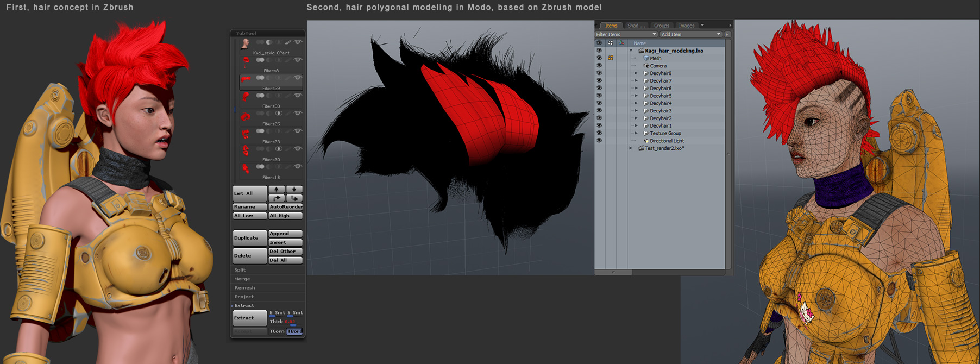
Task: Click the move subtool up arrow
Action: (277, 189)
